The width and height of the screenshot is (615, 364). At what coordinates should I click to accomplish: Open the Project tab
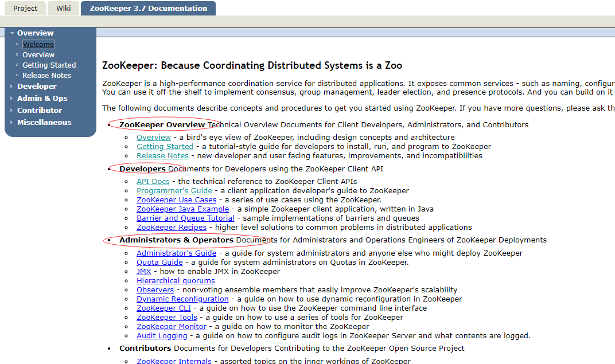click(25, 8)
